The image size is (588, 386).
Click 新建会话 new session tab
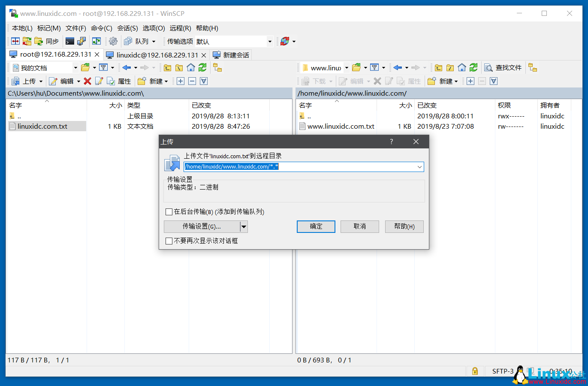point(231,55)
